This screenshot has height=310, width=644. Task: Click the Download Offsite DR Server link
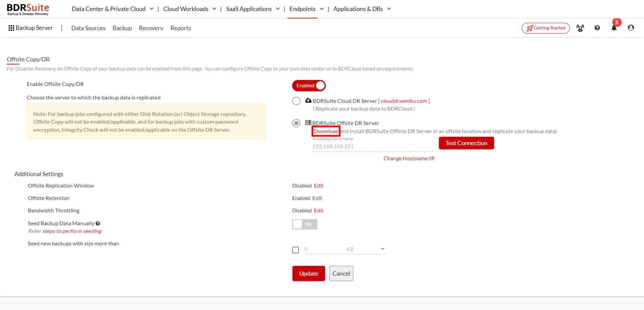[326, 131]
